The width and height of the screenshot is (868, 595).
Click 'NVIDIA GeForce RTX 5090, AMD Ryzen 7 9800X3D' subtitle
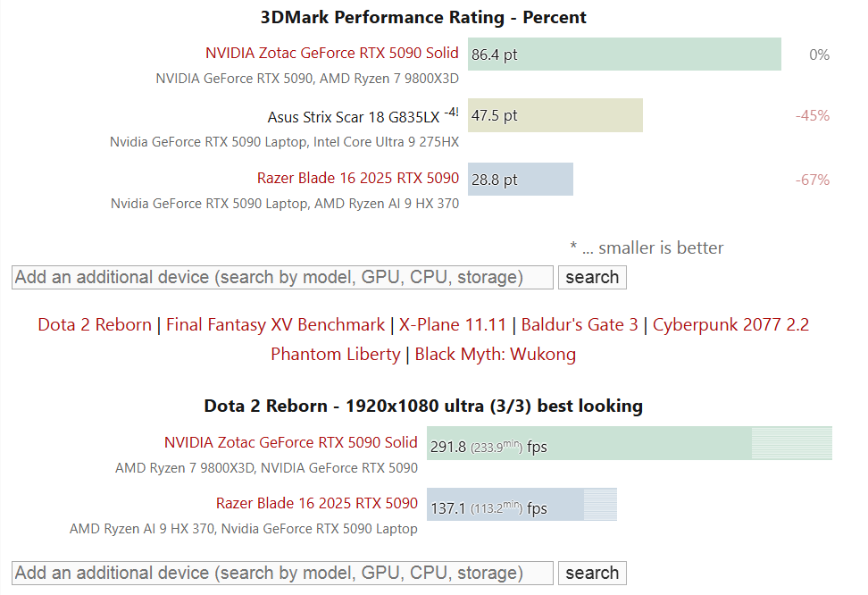(x=307, y=79)
